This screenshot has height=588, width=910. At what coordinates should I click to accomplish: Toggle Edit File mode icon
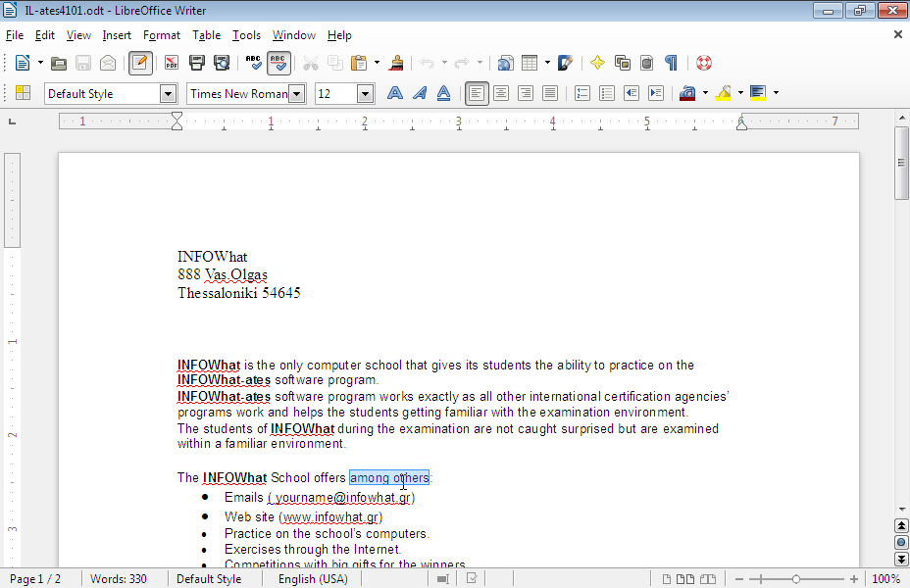[140, 63]
